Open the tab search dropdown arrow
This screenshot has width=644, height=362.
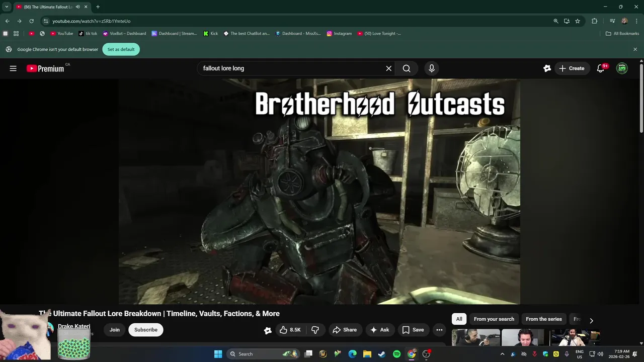[x=7, y=7]
